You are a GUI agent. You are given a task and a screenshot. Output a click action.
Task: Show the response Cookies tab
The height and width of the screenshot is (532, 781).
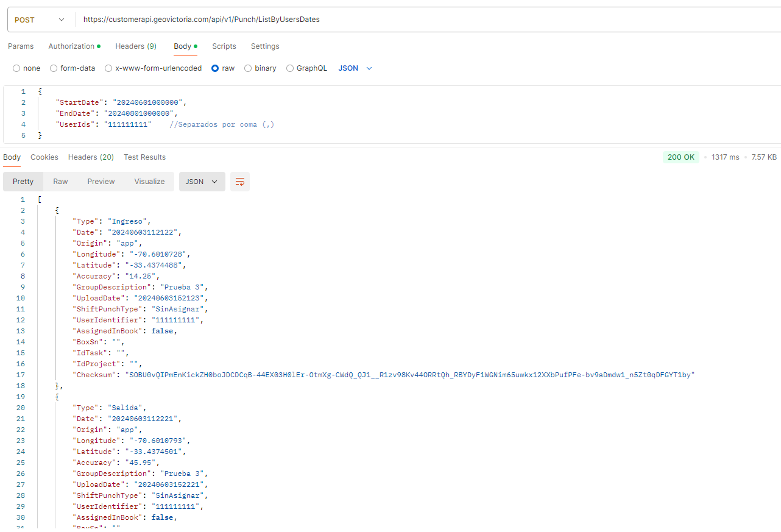44,157
